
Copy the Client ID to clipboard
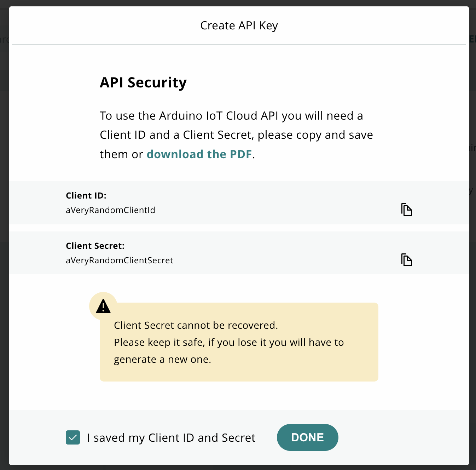click(406, 210)
